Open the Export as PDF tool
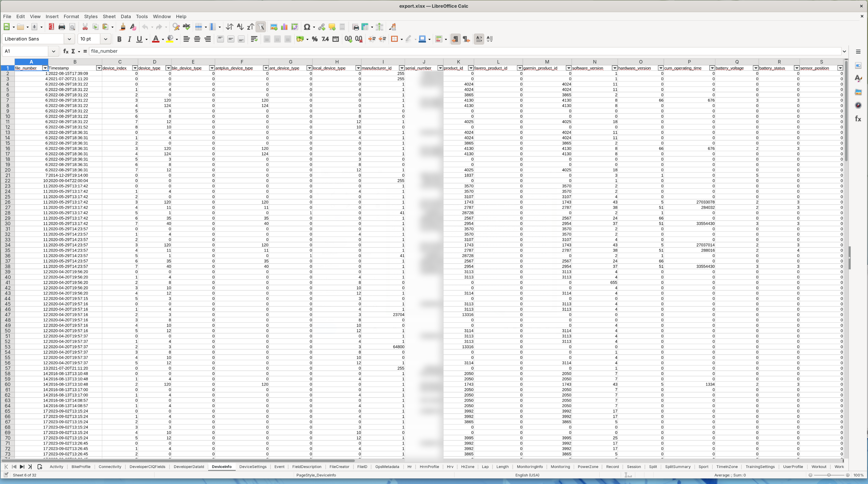Image resolution: width=868 pixels, height=484 pixels. [51, 27]
